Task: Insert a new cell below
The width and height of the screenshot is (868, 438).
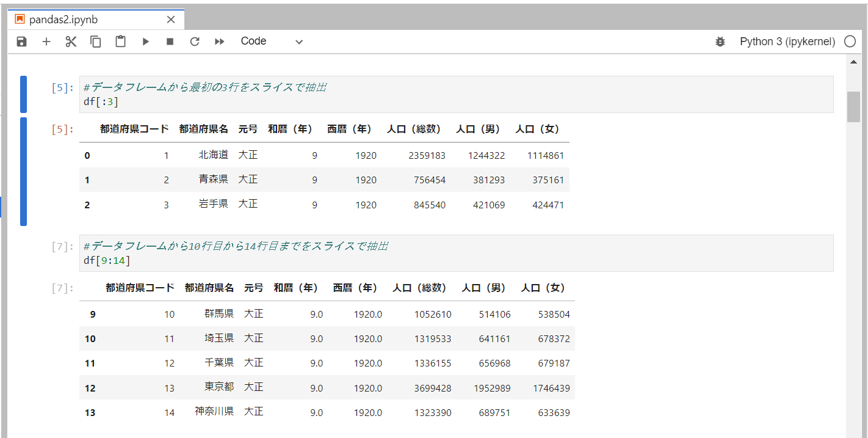Action: 46,41
